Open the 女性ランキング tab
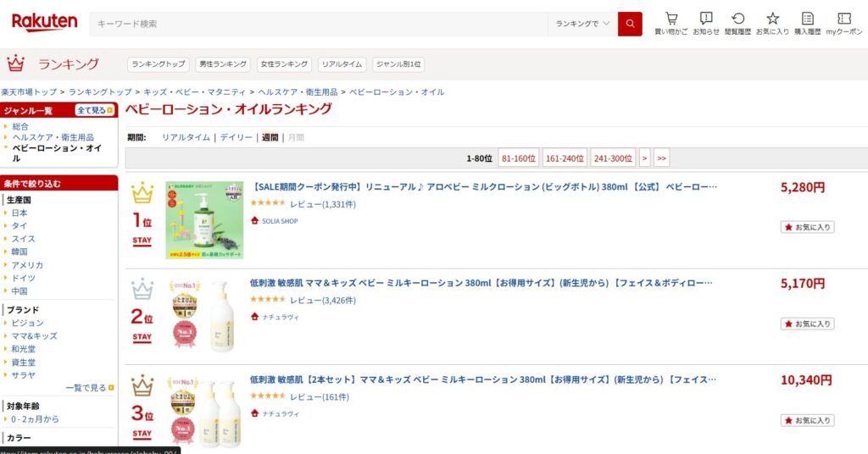 click(284, 64)
